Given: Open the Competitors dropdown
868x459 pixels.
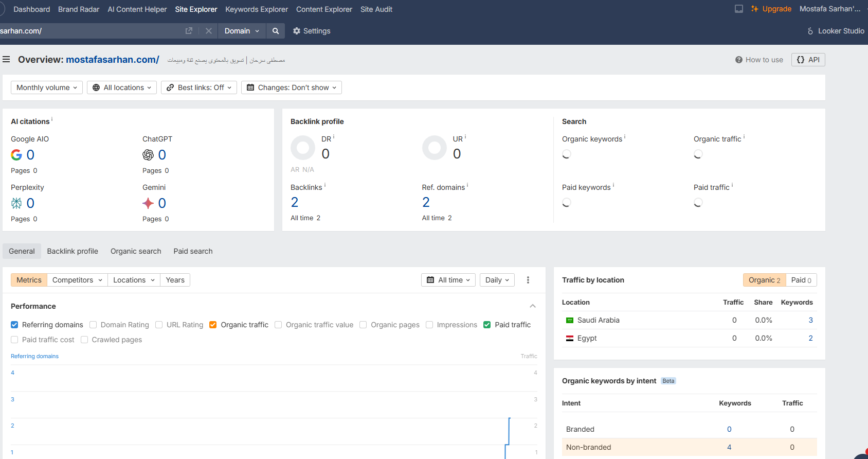Looking at the screenshot, I should 77,280.
